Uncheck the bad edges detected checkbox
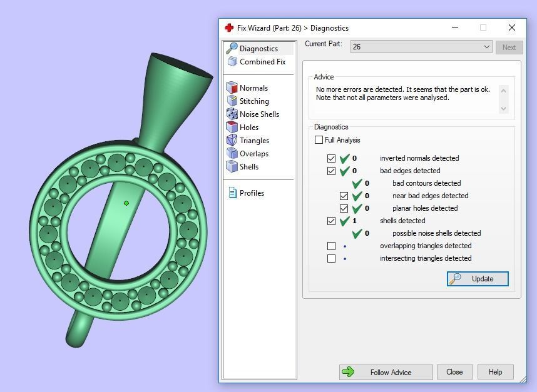This screenshot has width=537, height=392. coord(331,171)
